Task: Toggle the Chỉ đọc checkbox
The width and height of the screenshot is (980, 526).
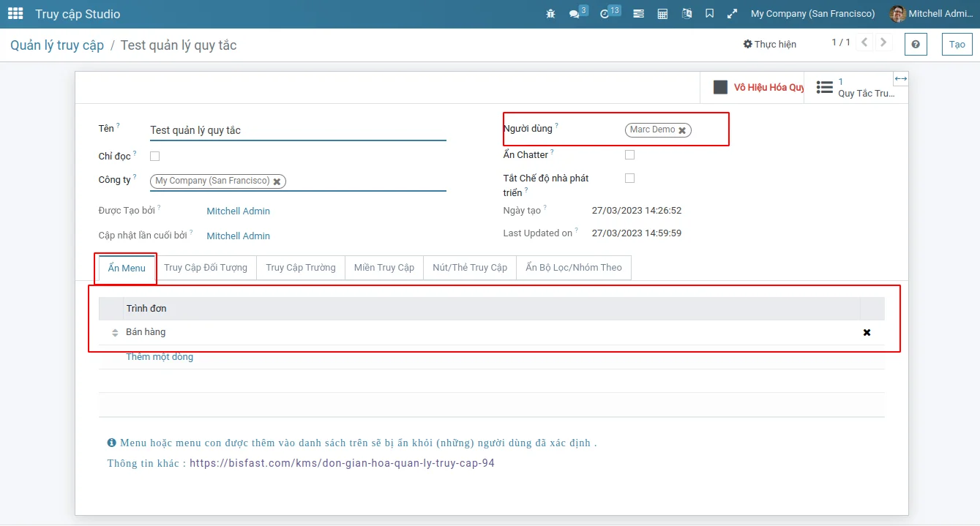Action: point(154,156)
